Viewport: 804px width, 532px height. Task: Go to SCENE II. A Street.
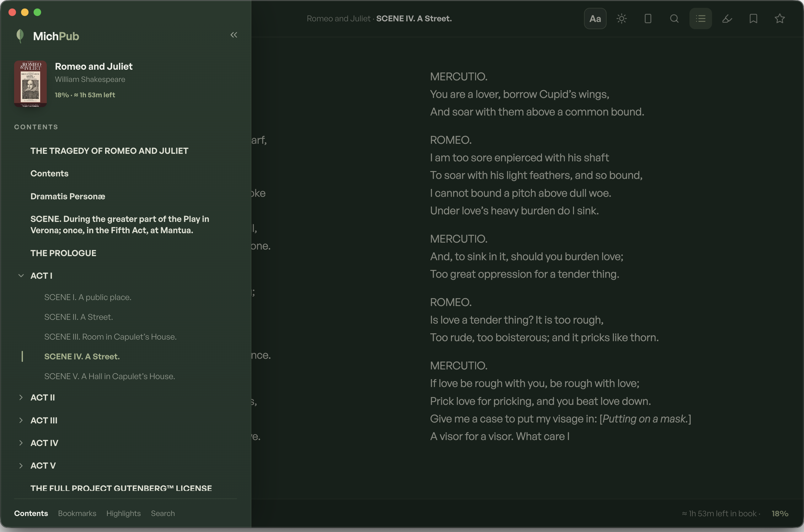[79, 317]
